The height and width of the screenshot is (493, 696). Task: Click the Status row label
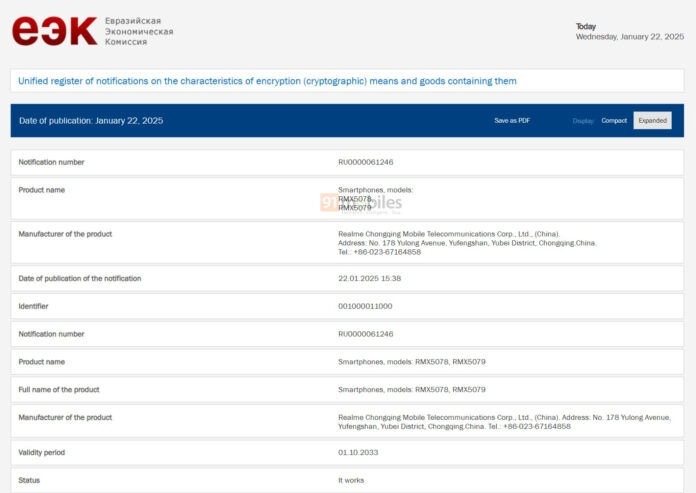tap(29, 480)
